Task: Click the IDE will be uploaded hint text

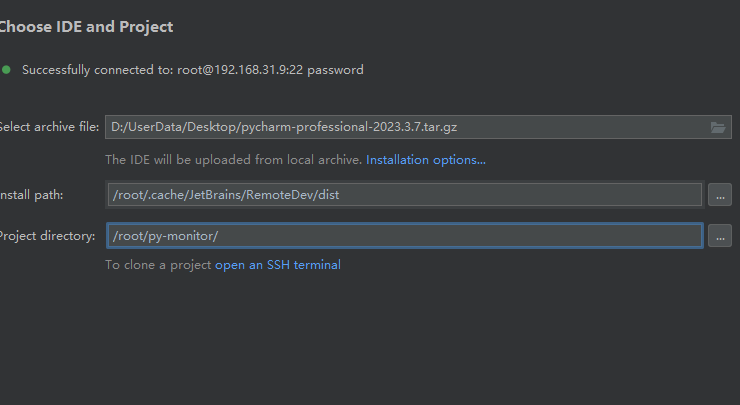Action: click(233, 159)
